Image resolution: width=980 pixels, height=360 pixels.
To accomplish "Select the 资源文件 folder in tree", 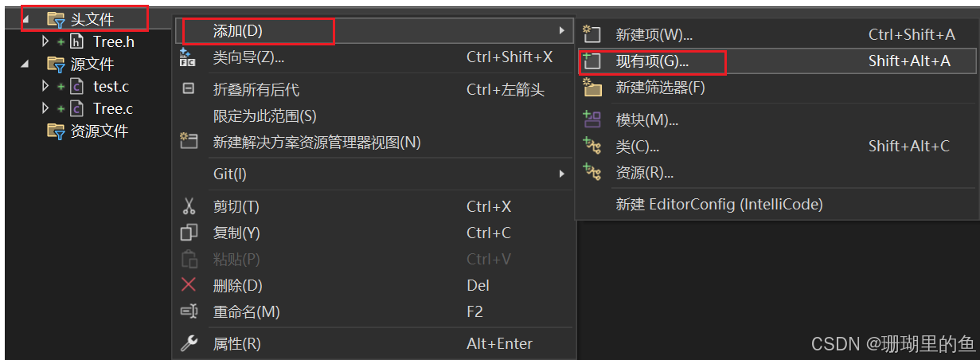I will (x=88, y=131).
